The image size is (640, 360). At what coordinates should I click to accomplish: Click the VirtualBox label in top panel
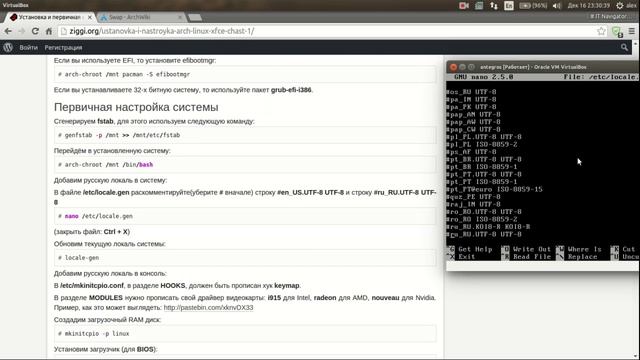tap(16, 5)
